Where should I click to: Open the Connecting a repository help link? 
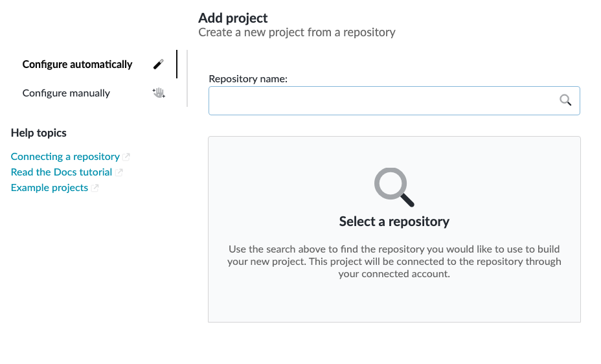click(x=65, y=157)
